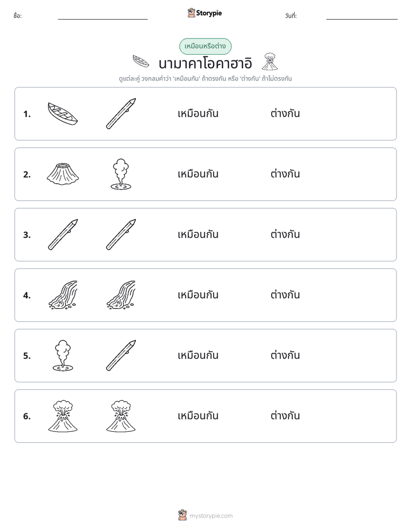Select 'เหมือนกัน' for row 4
The height and width of the screenshot is (532, 411).
tap(198, 295)
